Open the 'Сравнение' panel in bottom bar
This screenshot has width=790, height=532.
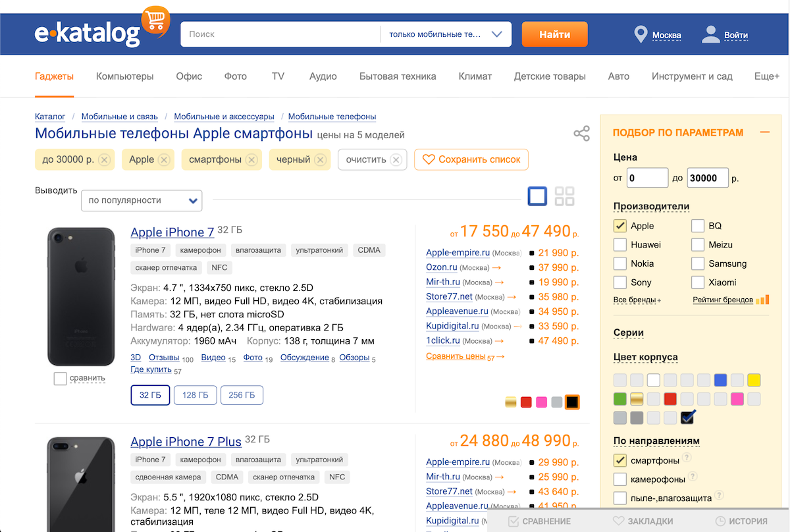tap(539, 521)
